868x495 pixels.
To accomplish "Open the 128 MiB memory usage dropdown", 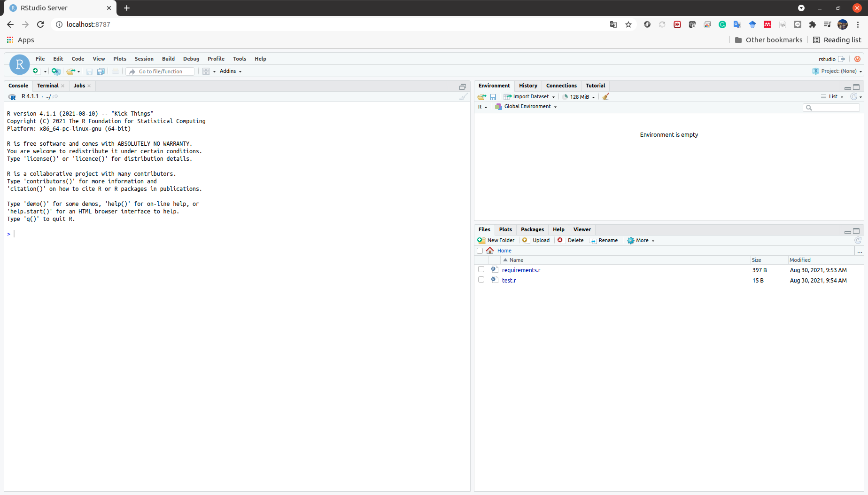I will pos(579,97).
